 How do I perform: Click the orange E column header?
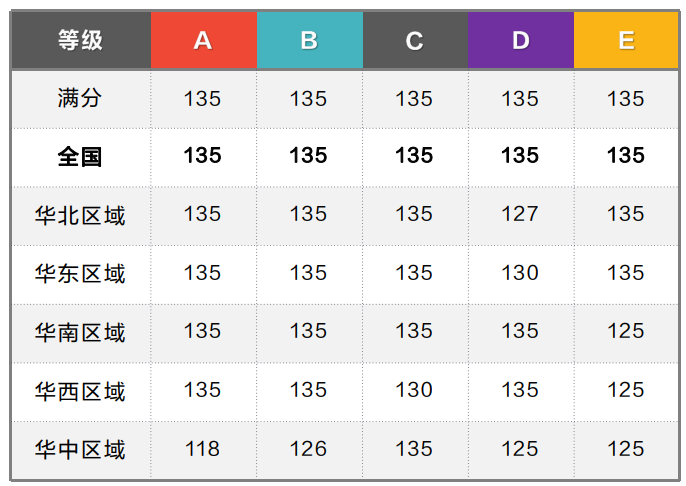(626, 40)
